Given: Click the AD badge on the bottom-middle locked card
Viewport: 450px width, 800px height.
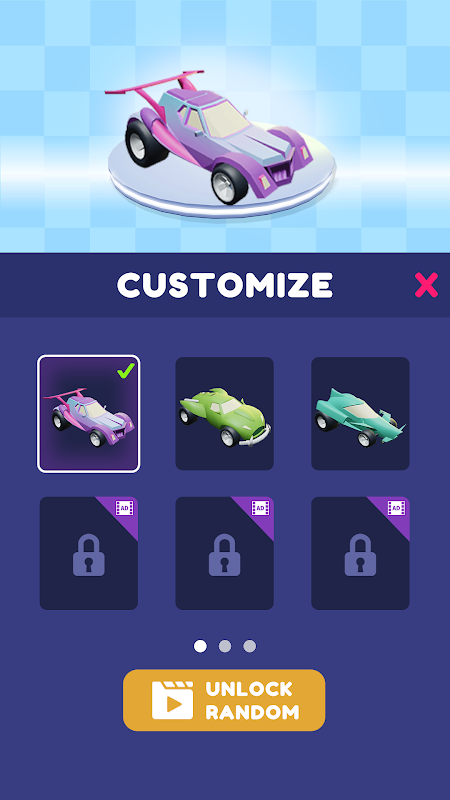Looking at the screenshot, I should [x=260, y=508].
